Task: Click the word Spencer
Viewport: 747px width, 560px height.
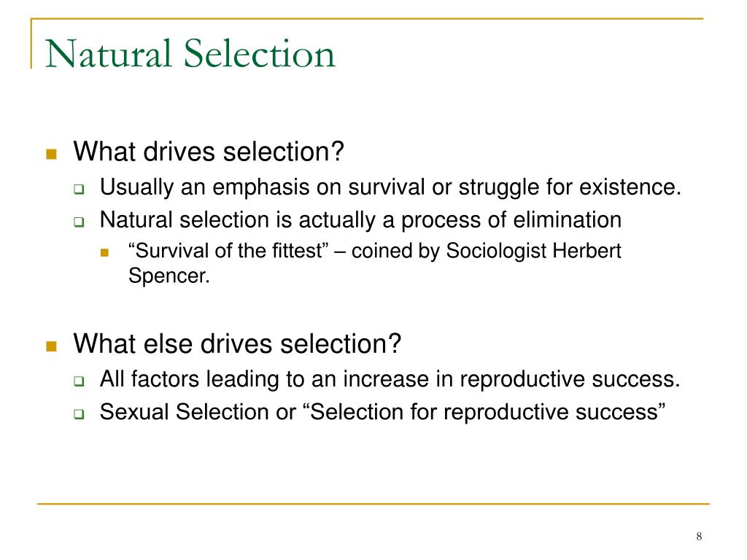Action: pos(169,276)
